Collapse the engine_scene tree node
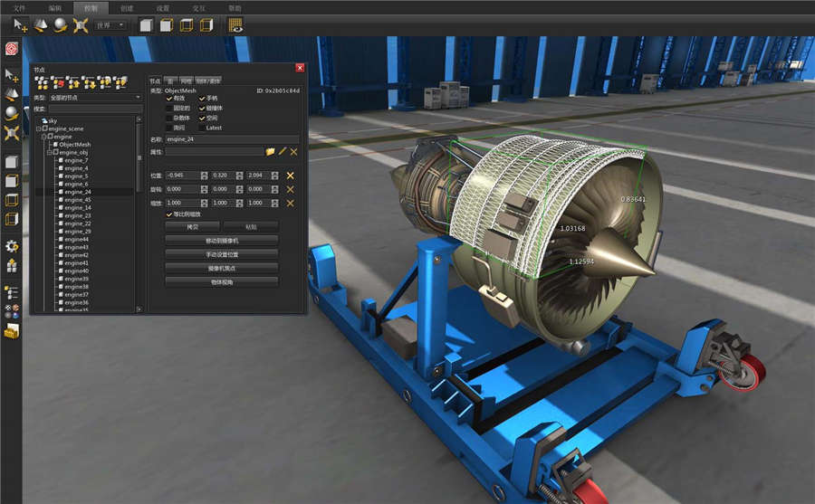This screenshot has height=504, width=815. tap(38, 128)
